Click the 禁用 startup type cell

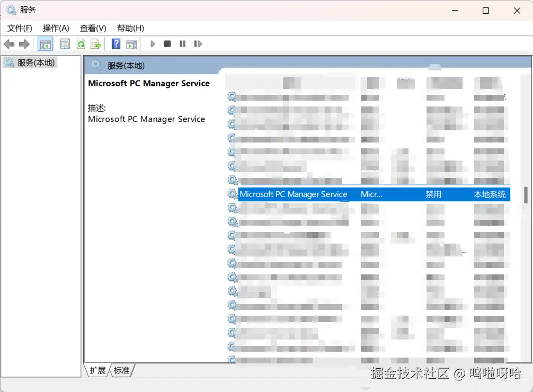433,194
